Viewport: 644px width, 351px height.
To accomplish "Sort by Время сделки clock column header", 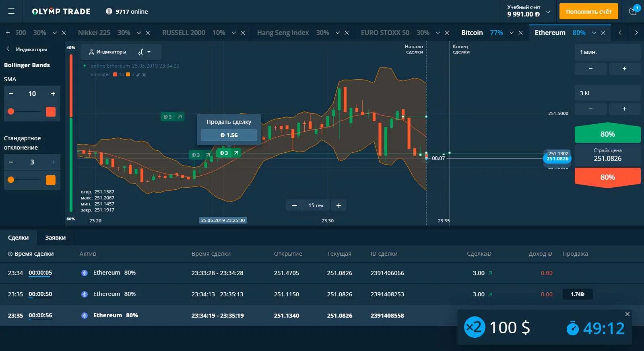I will (31, 254).
